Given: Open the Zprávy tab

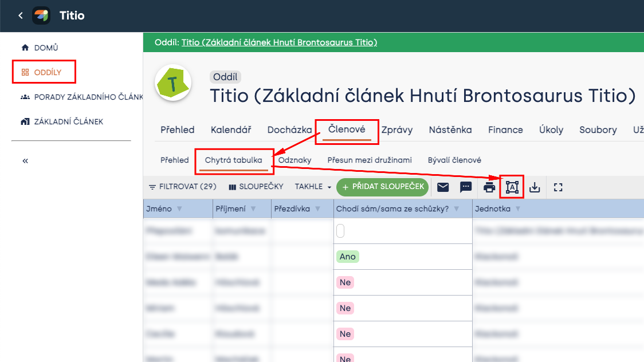Looking at the screenshot, I should (396, 129).
